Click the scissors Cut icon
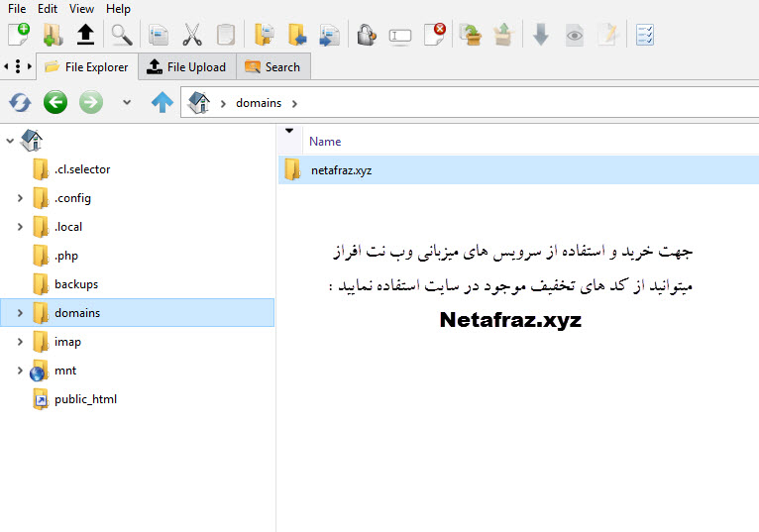 pos(192,35)
